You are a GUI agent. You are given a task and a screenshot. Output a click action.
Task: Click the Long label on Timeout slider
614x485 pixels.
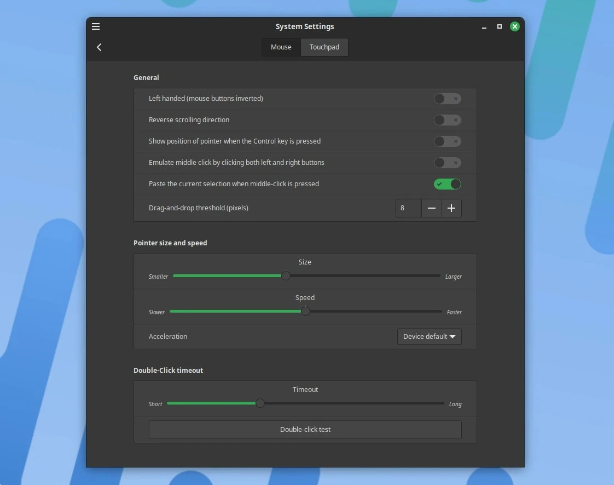pyautogui.click(x=455, y=404)
